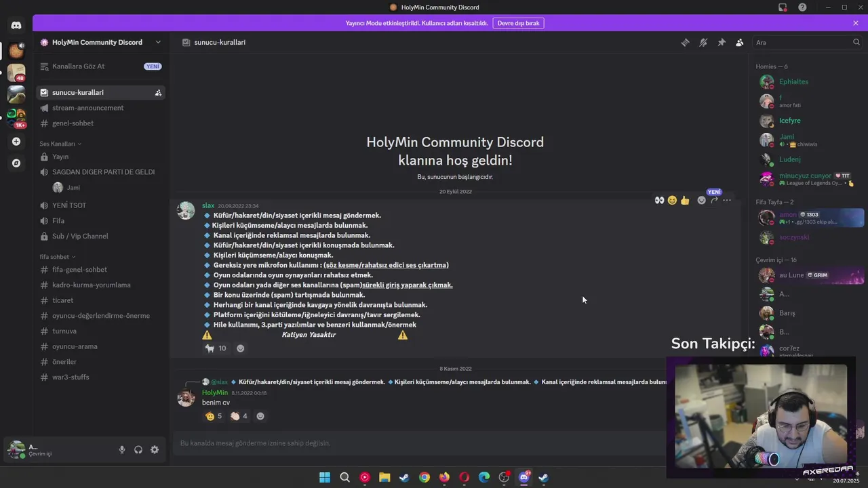The width and height of the screenshot is (868, 488).
Task: React with laughing emoji on slax message
Action: (x=672, y=200)
